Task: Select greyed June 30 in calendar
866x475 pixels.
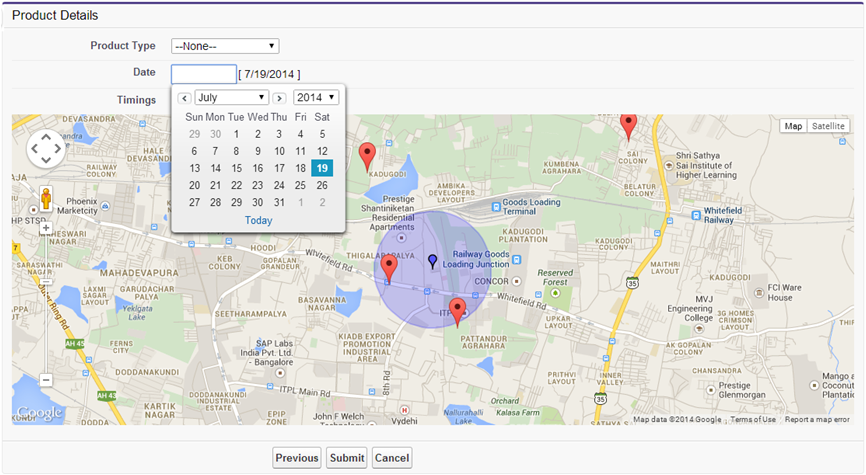Action: (215, 134)
